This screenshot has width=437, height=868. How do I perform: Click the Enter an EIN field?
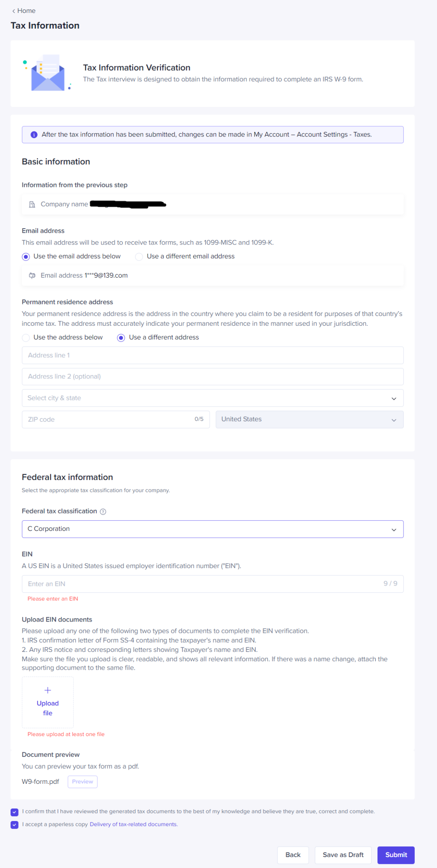[202, 584]
